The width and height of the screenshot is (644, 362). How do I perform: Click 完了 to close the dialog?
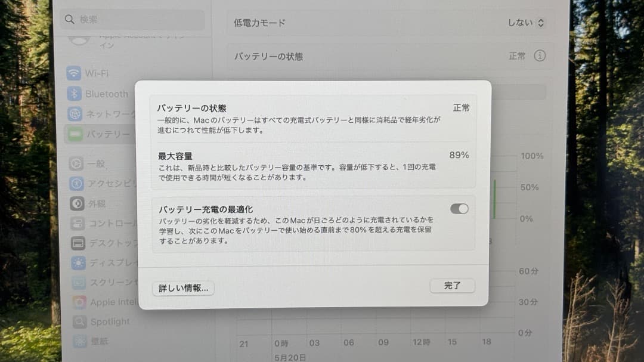452,286
